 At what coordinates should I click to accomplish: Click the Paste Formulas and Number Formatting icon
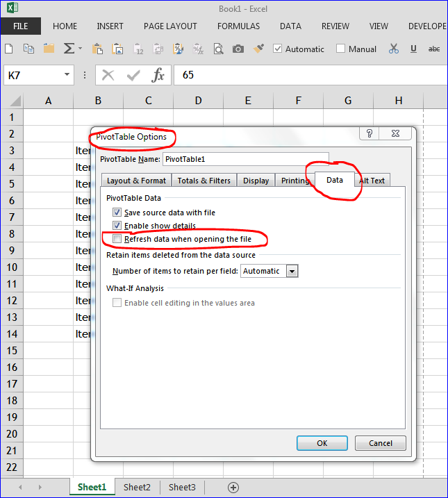coord(199,49)
